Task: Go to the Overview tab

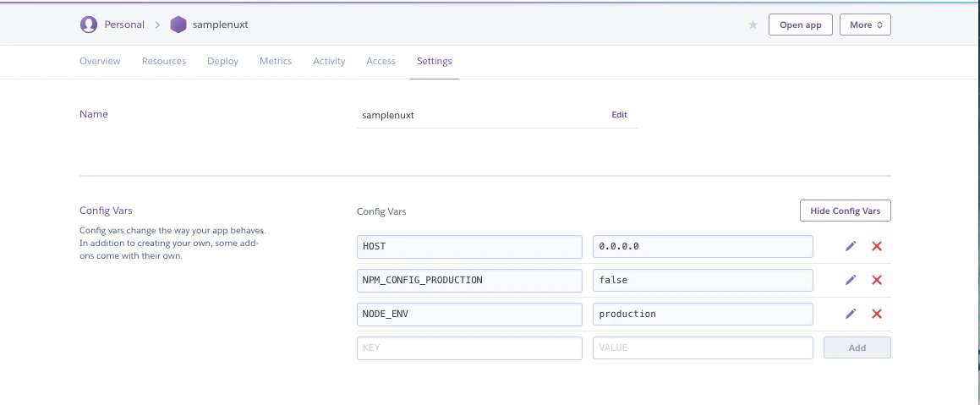Action: click(100, 61)
